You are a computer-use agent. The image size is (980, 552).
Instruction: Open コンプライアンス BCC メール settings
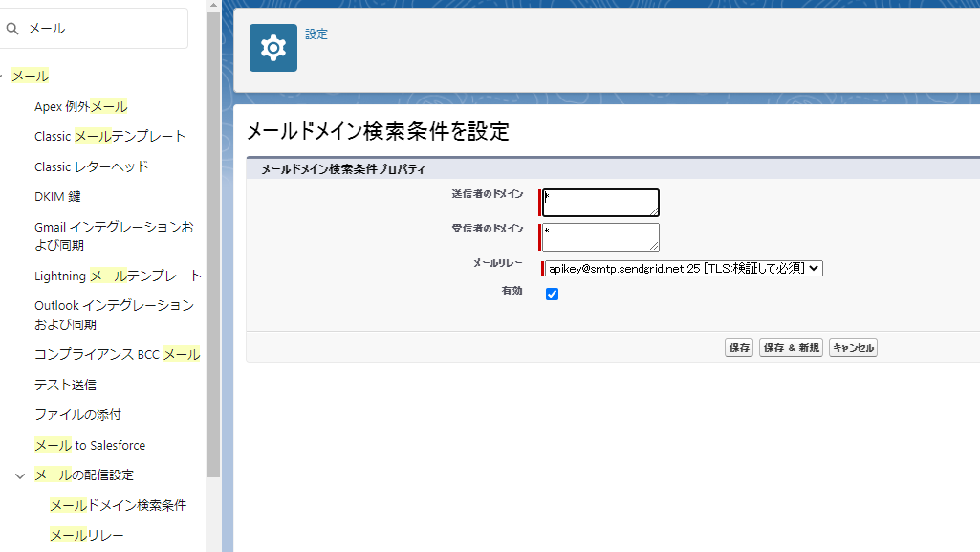click(118, 353)
